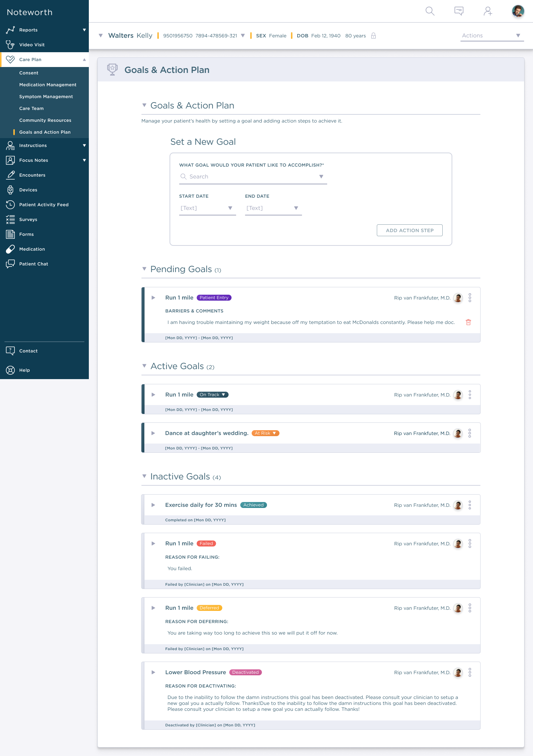Open three-dot menu for Dance at daughter's wedding
Screen dimensions: 533x756
tap(470, 433)
